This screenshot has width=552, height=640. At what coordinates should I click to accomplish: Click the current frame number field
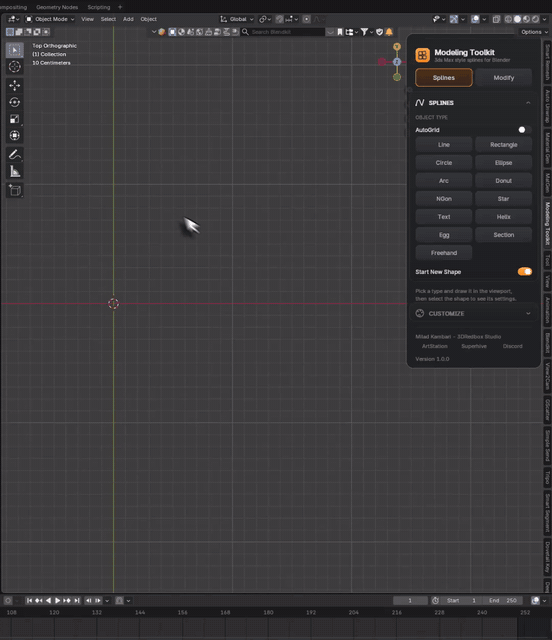click(410, 600)
